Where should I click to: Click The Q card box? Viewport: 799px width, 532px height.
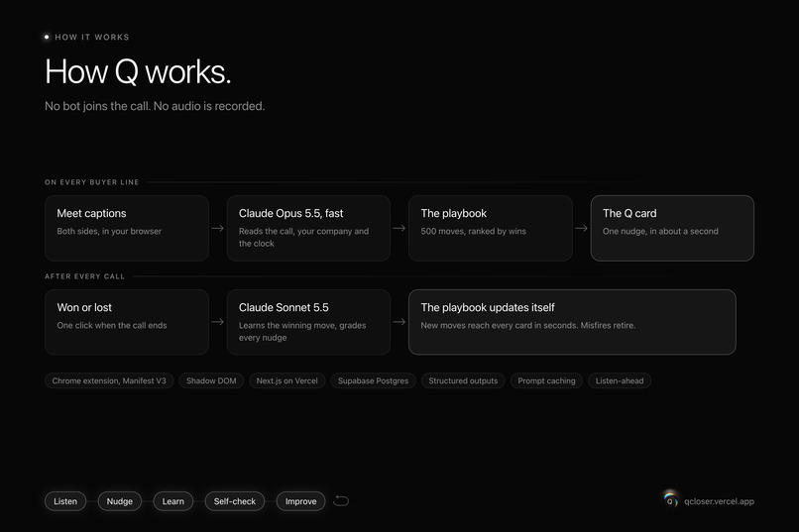[x=672, y=228]
